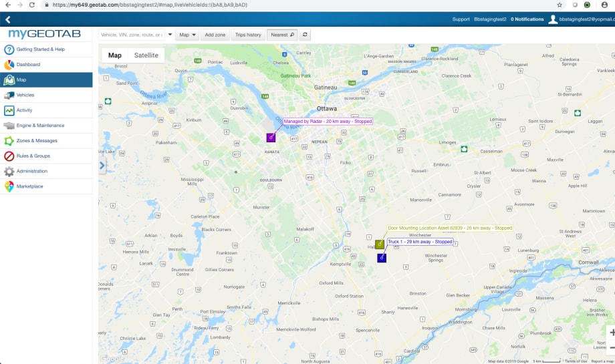Open the browser profile avatar icon

(x=604, y=5)
